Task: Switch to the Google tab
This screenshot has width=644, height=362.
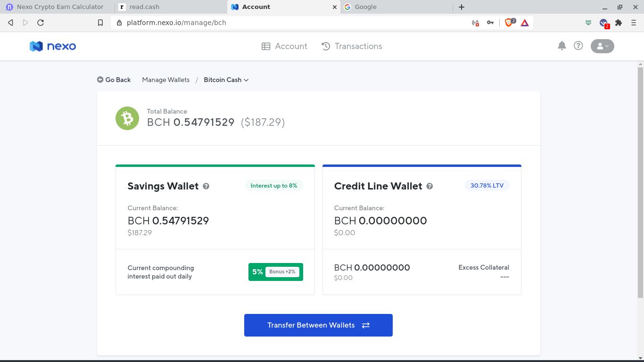Action: tap(396, 7)
